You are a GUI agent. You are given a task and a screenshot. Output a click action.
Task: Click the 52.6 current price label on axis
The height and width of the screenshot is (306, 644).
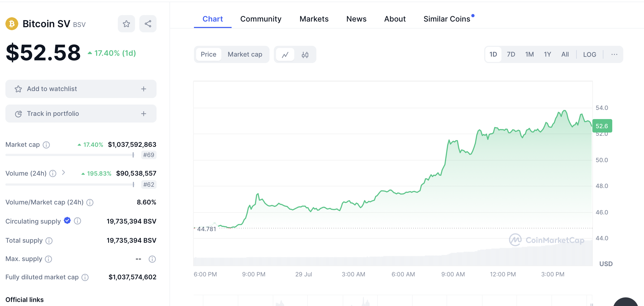coord(602,126)
